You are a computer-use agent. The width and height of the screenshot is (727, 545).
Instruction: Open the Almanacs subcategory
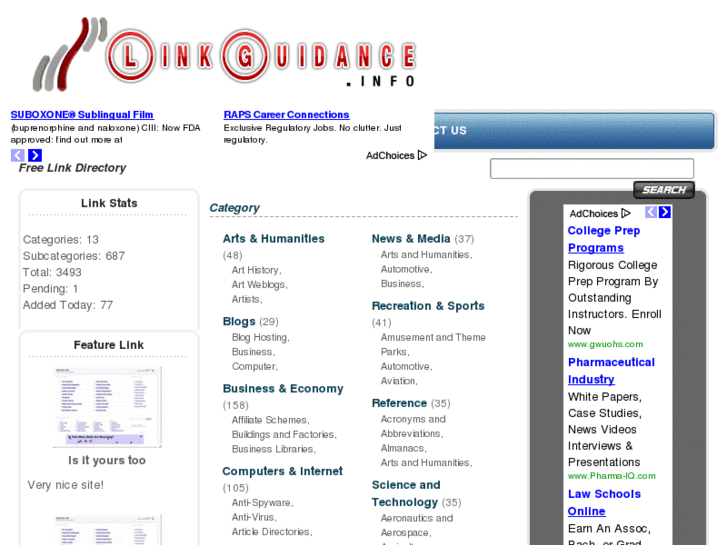point(403,449)
